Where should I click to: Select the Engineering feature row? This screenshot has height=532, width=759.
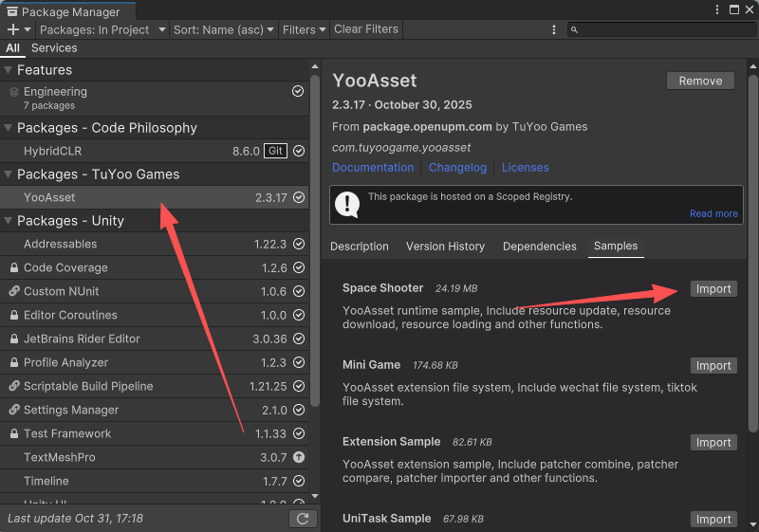(155, 99)
